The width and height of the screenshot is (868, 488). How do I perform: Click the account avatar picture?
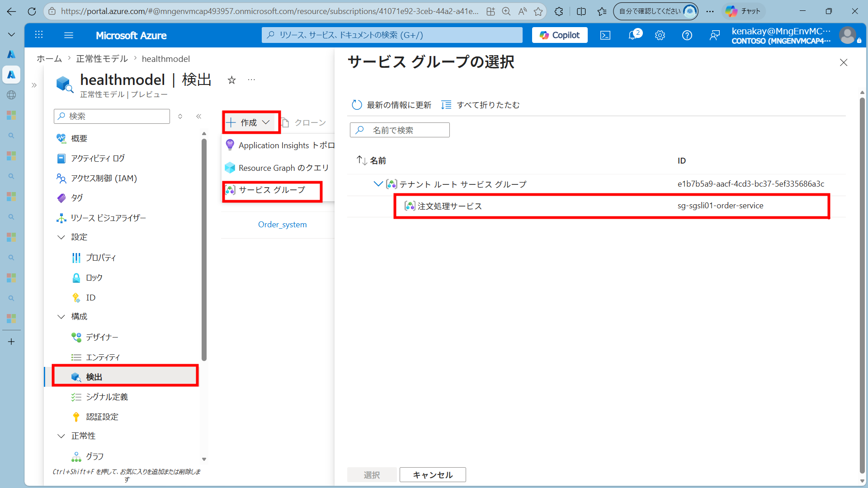tap(848, 35)
